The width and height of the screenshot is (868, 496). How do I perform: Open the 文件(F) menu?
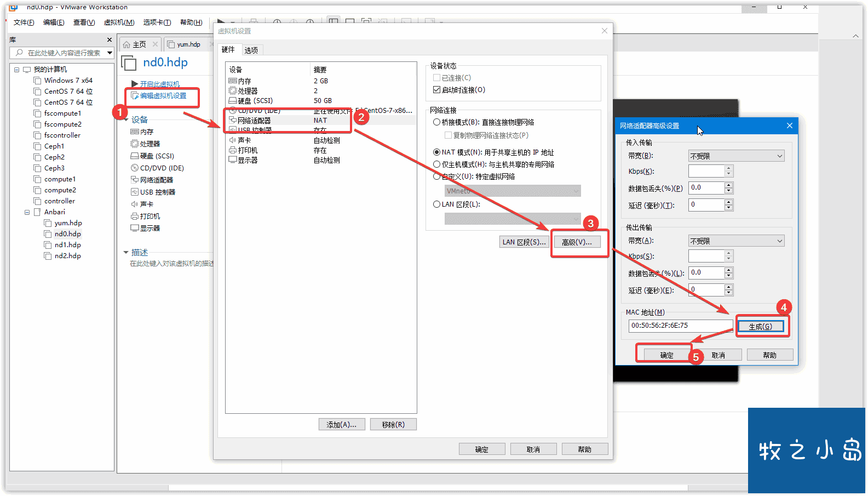coord(24,22)
